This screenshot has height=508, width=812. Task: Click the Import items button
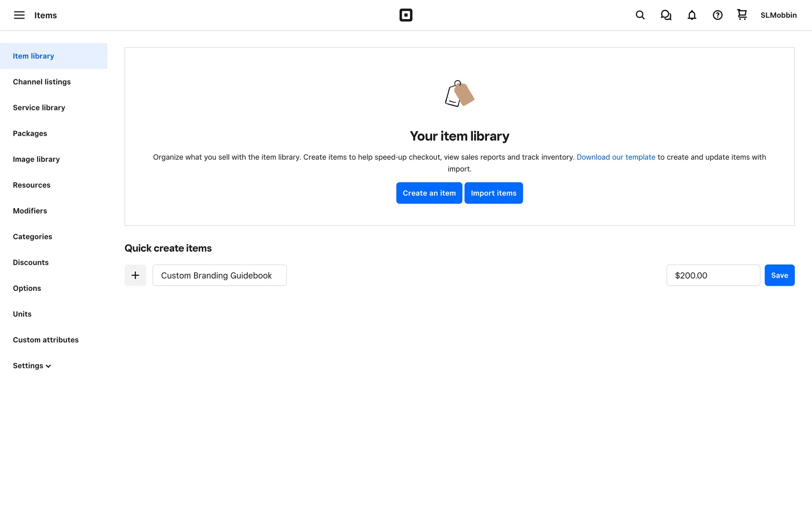coord(493,193)
